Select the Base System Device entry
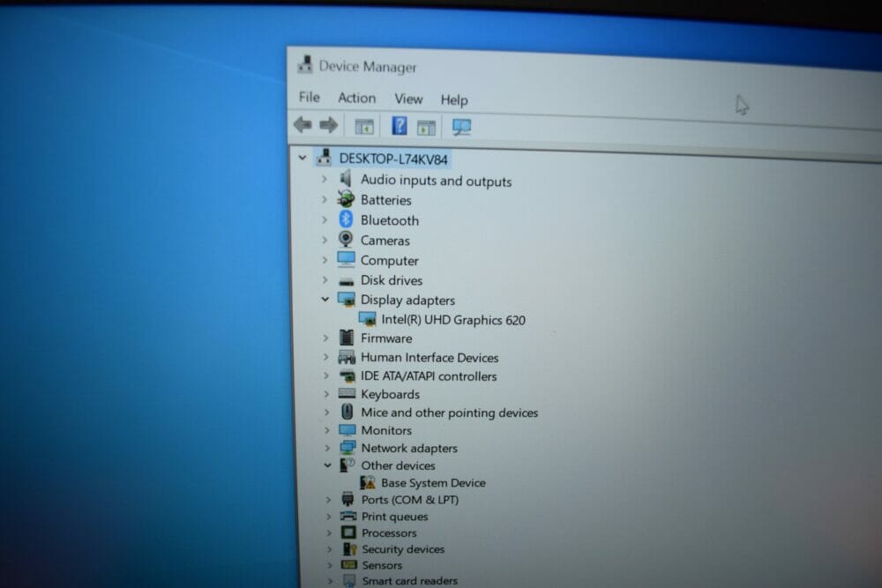 pos(433,483)
